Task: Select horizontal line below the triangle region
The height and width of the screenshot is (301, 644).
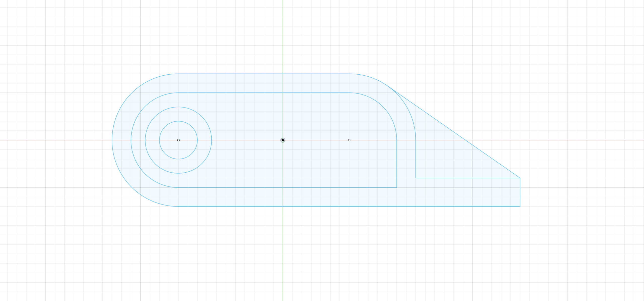Action: pos(468,178)
